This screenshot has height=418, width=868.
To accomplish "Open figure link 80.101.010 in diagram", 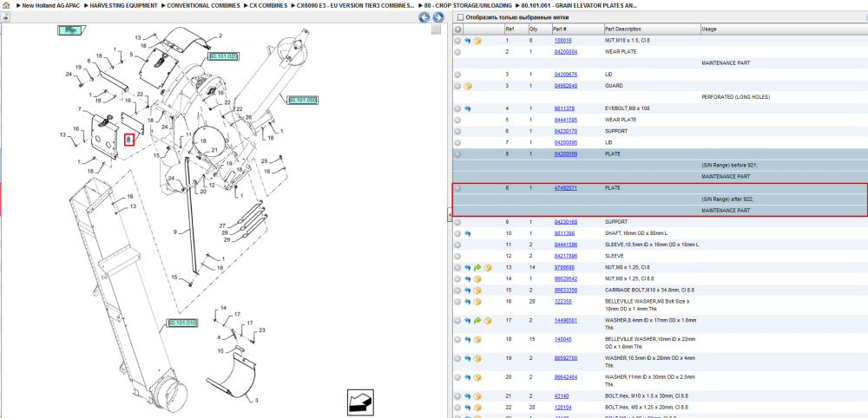I will 182,323.
